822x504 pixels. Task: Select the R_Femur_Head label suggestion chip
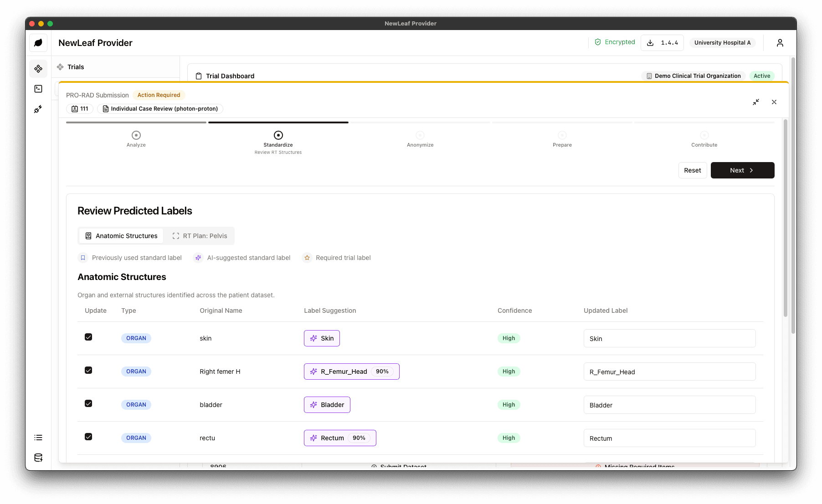352,372
